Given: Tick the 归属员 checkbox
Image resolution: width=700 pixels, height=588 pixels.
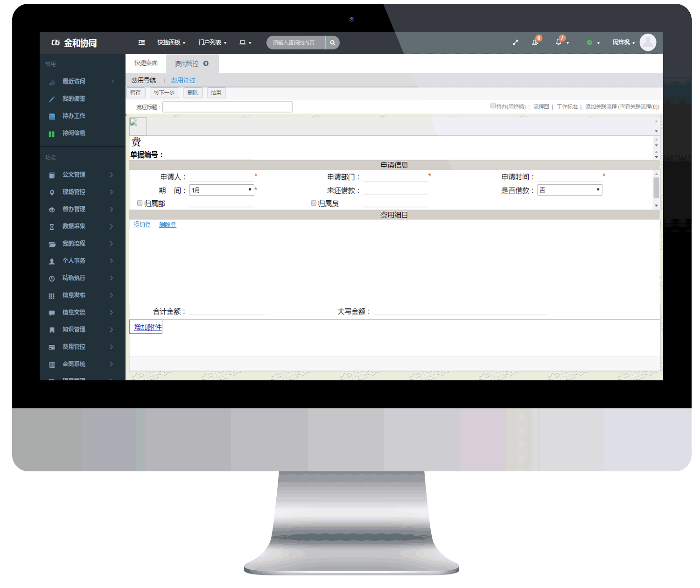Looking at the screenshot, I should pos(314,203).
